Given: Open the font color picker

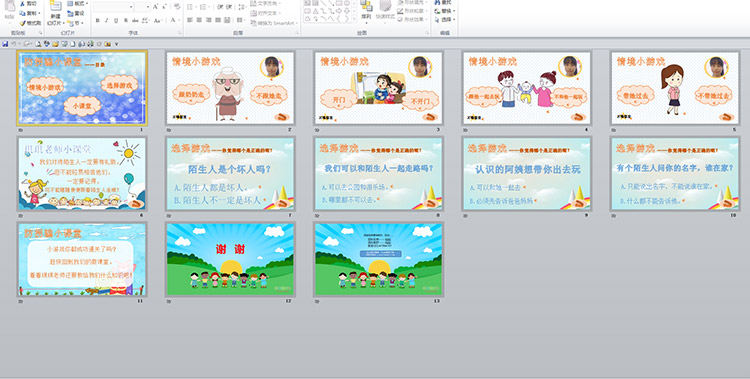Looking at the screenshot, I should pos(175,20).
